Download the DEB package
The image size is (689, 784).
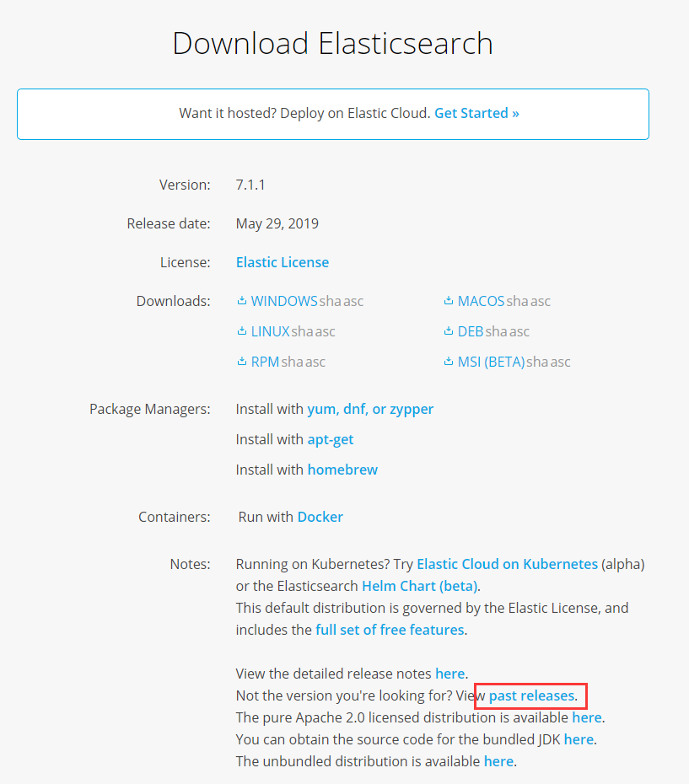click(471, 331)
